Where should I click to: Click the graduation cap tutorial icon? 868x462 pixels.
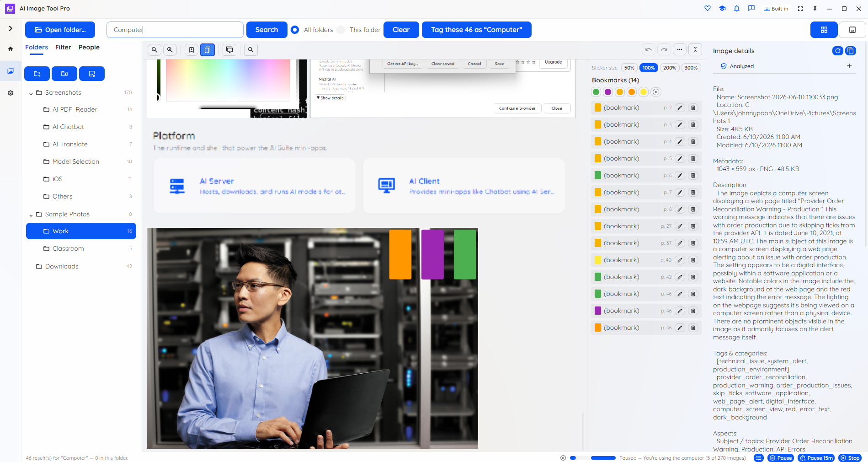coord(722,8)
